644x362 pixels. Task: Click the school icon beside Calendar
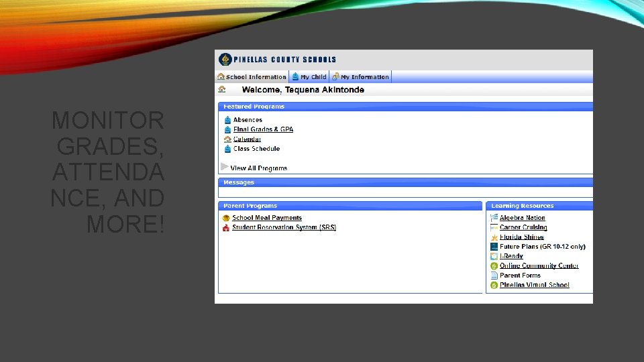[227, 139]
